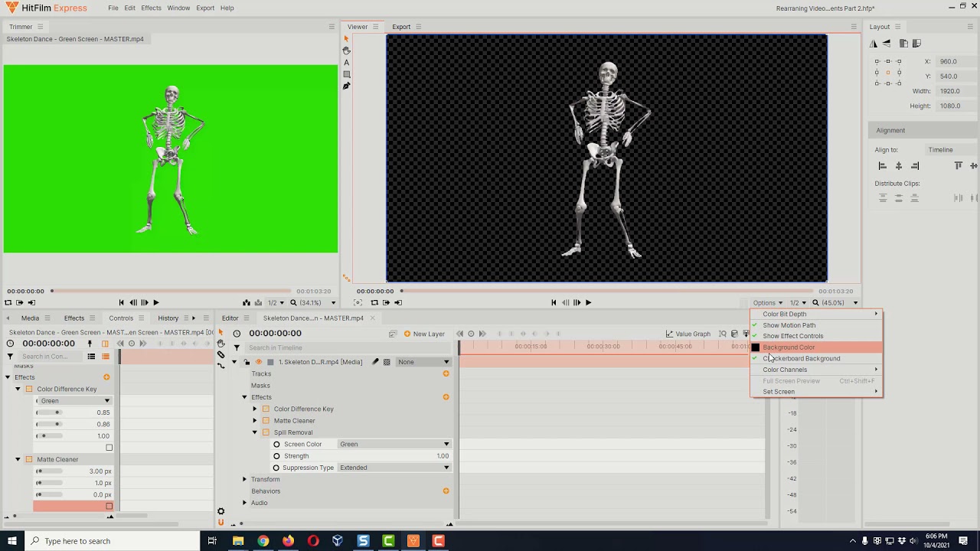Click the Slice tool in timeline toolbar
Image resolution: width=980 pixels, height=551 pixels.
[221, 355]
